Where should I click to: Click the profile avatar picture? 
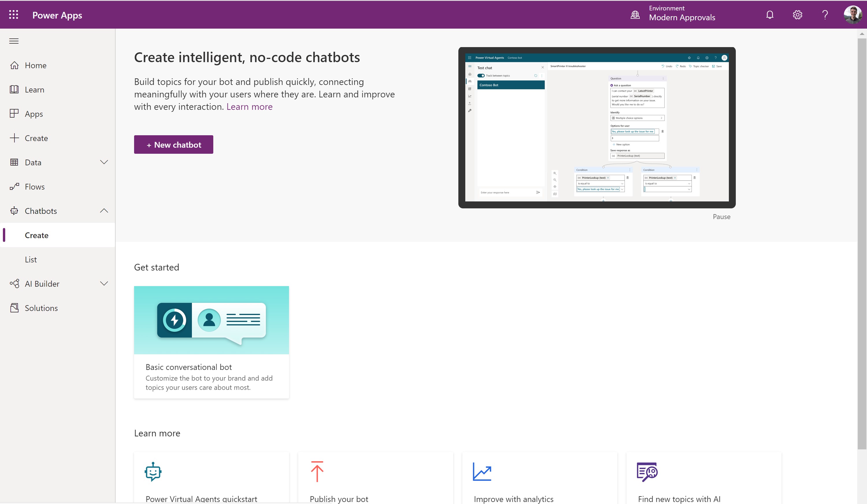(852, 14)
